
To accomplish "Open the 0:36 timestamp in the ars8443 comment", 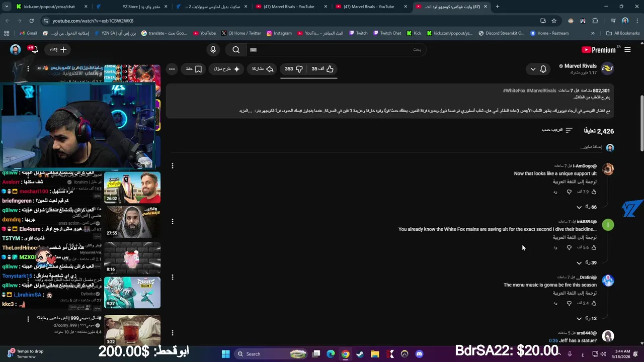I will (x=553, y=341).
